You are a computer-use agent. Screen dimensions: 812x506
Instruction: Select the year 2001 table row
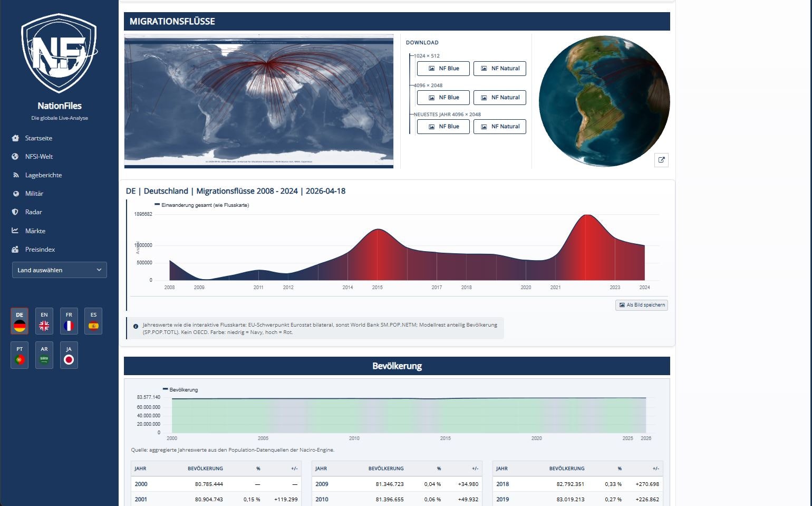tap(216, 499)
